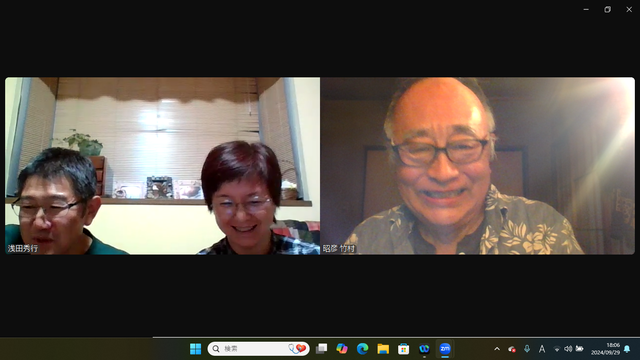Open the clock and date 18:06
640x360 pixels.
(605, 349)
